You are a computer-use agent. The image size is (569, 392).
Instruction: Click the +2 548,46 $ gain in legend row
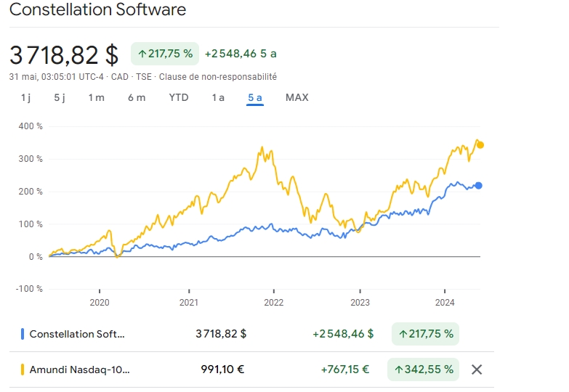point(343,334)
